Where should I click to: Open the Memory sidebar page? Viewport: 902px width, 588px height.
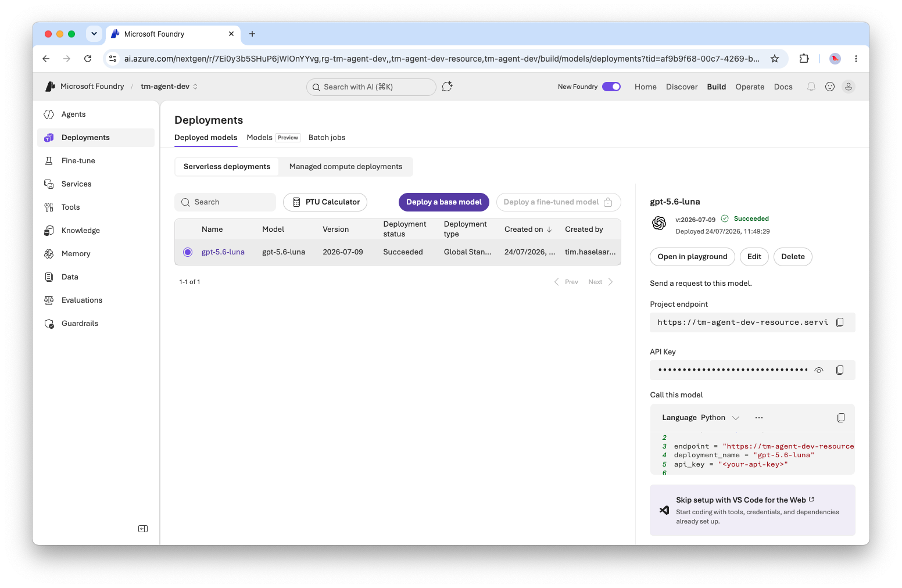click(x=76, y=254)
